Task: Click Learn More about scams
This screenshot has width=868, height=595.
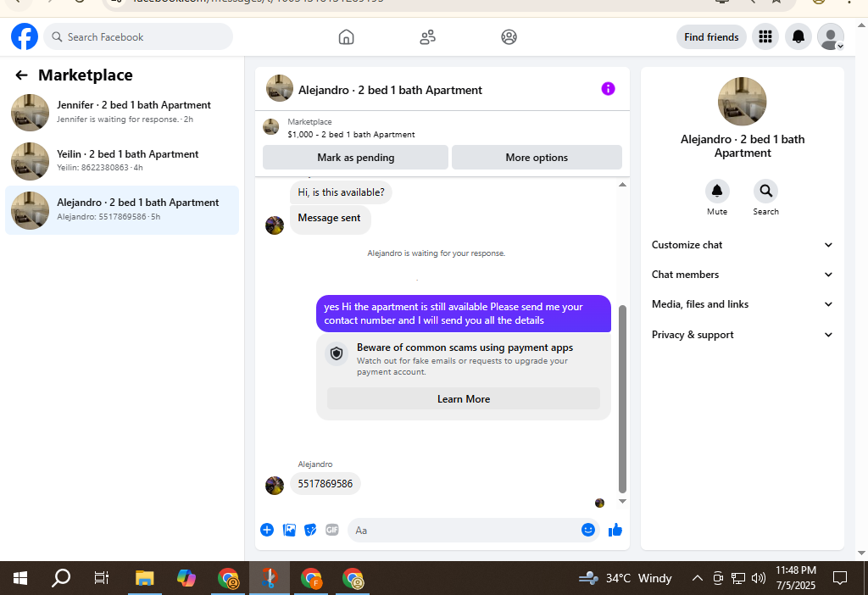Action: pos(464,399)
